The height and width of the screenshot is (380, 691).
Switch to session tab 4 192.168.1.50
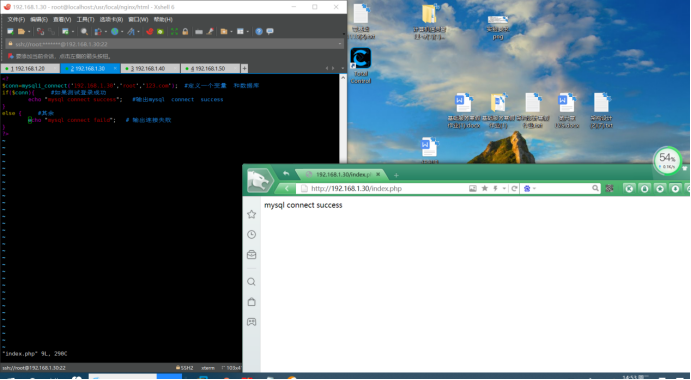(x=210, y=68)
